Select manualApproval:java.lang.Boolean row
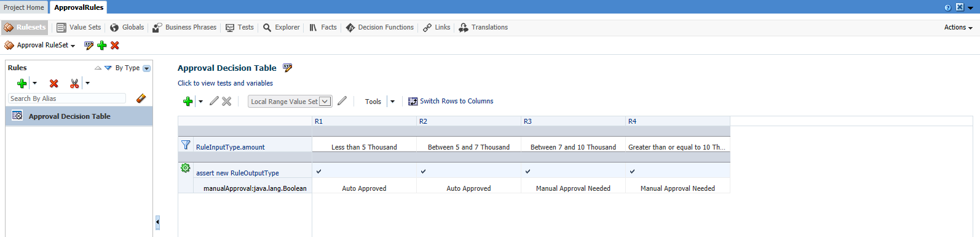Viewport: 980px width, 237px height. [255, 188]
